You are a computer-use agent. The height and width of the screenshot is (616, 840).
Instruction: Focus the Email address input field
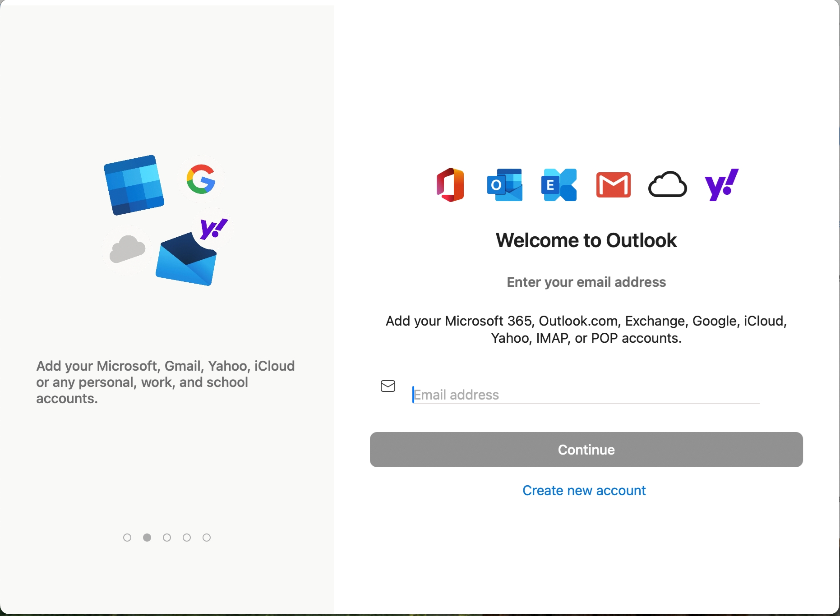tap(586, 395)
